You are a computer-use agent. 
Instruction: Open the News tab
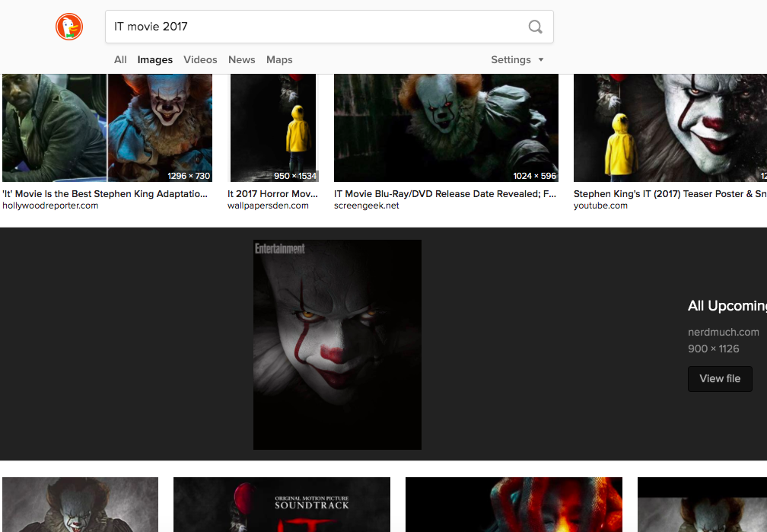tap(242, 59)
